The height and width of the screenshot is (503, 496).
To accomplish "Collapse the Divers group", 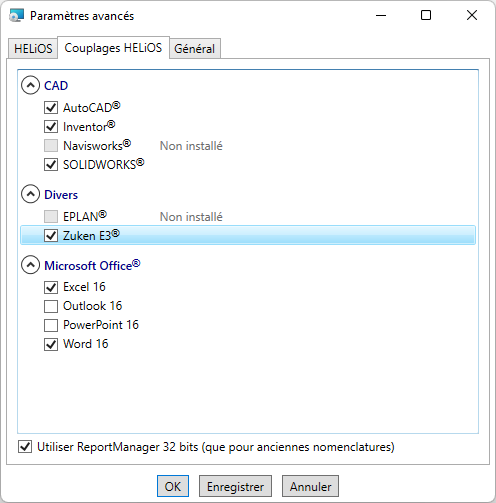I will (x=30, y=194).
